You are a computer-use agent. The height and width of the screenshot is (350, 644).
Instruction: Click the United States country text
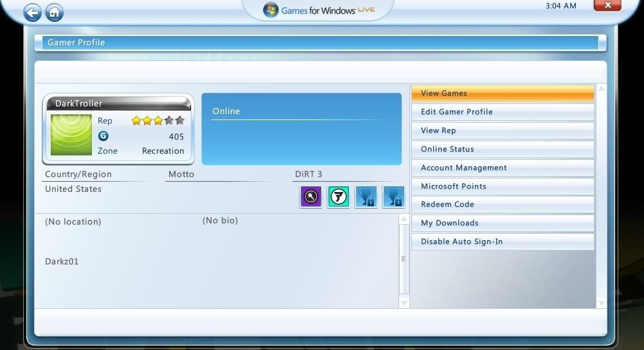(x=73, y=189)
